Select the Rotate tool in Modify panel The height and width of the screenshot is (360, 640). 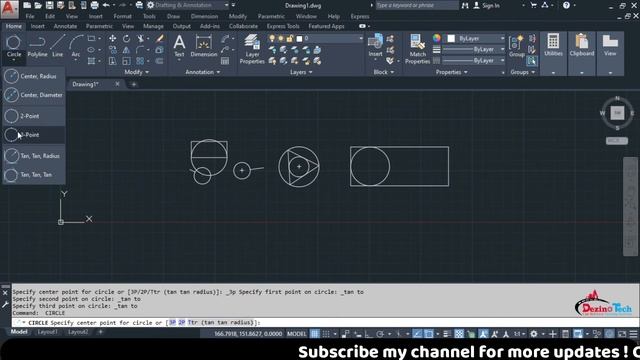pyautogui.click(x=127, y=38)
